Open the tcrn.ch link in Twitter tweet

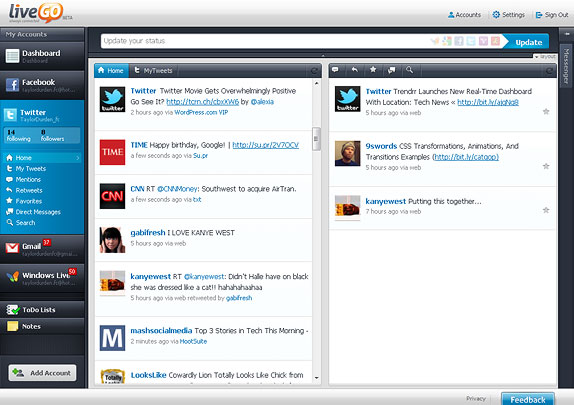[x=202, y=102]
